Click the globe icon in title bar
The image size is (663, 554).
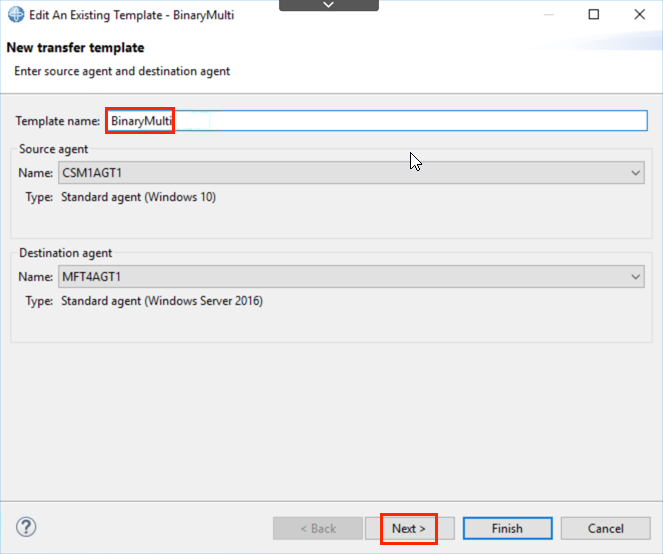(16, 14)
